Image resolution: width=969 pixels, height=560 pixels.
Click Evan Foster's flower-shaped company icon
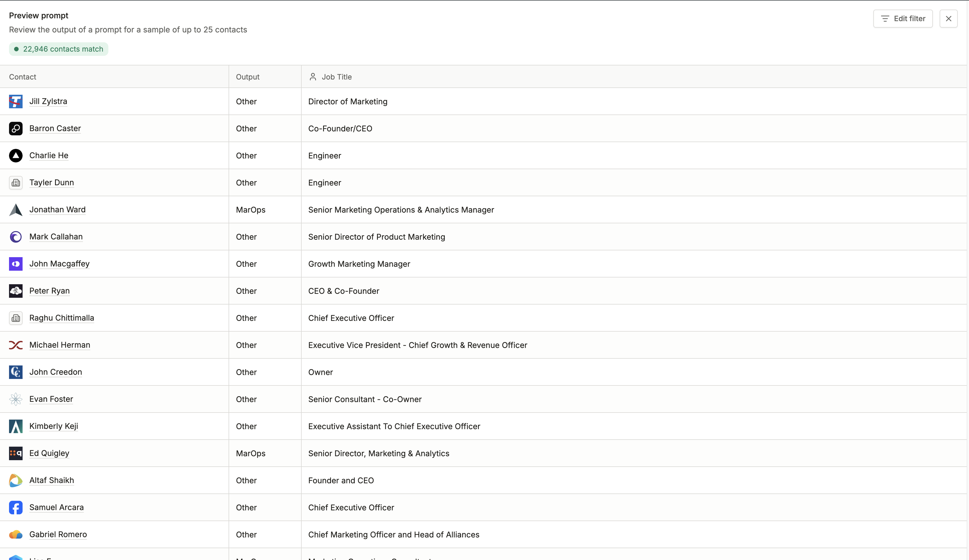coord(16,399)
